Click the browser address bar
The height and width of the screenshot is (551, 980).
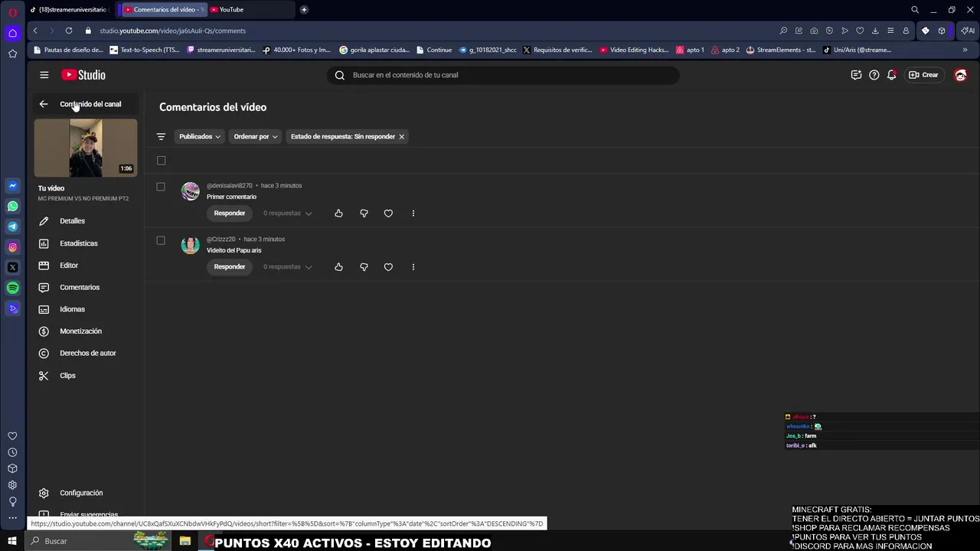[429, 31]
